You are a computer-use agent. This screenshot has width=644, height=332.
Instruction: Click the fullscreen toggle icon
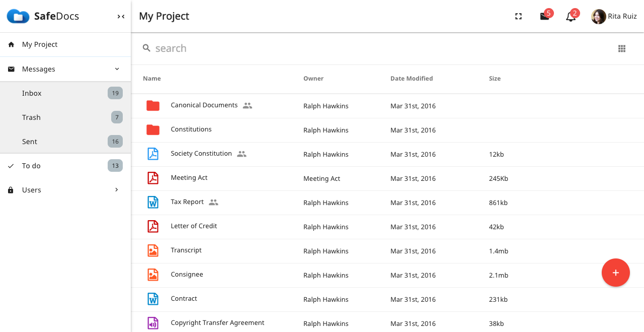pos(518,16)
